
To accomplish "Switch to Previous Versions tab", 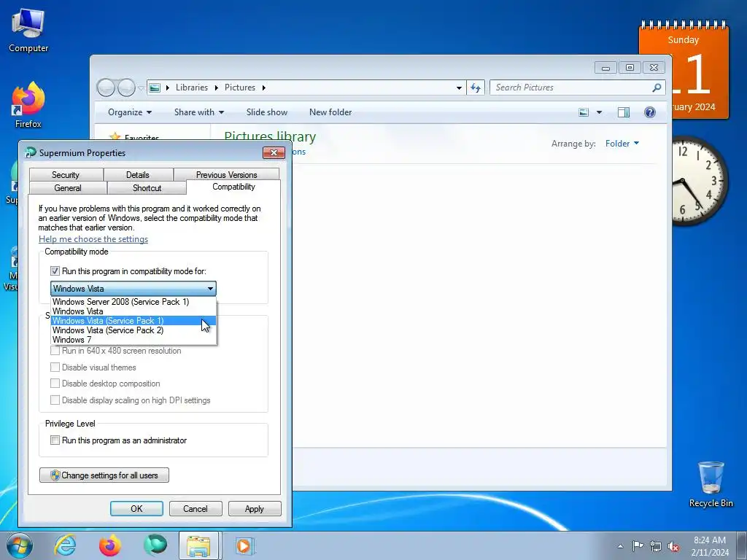I will 226,175.
